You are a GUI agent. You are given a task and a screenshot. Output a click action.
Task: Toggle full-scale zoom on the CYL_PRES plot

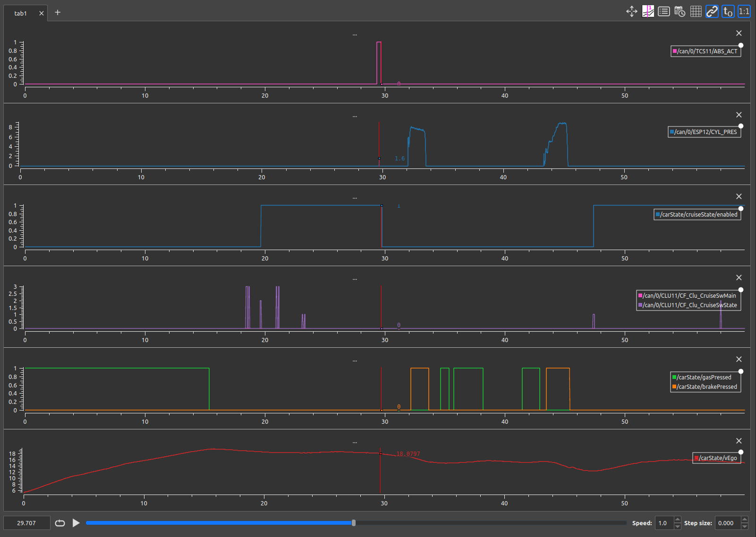click(x=741, y=126)
